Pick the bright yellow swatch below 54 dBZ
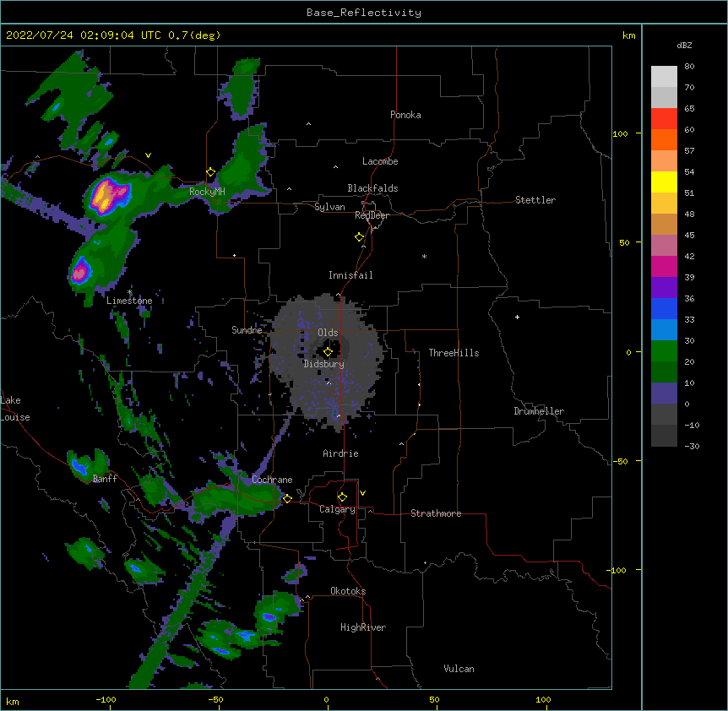The height and width of the screenshot is (711, 728). 664,182
